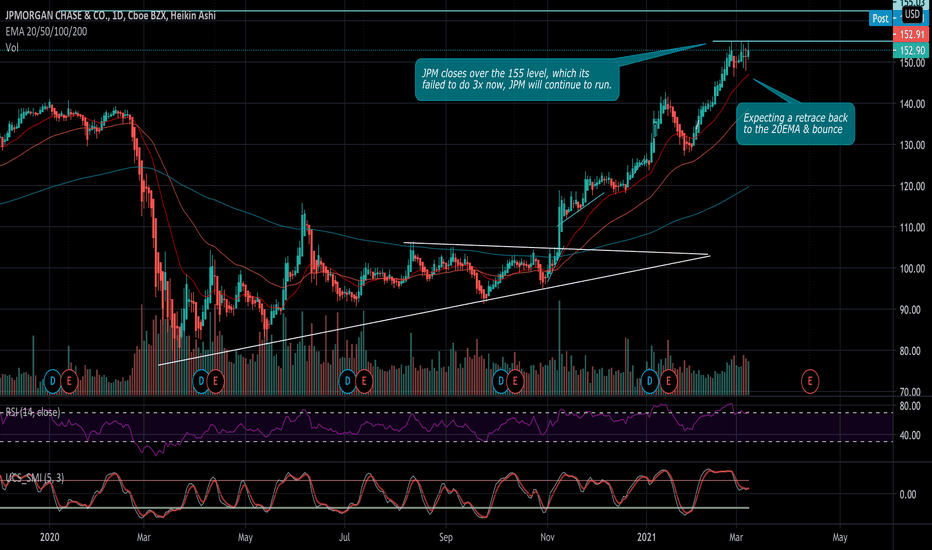Click the earnings marker near January 2020
Image resolution: width=932 pixels, height=550 pixels.
pos(69,381)
